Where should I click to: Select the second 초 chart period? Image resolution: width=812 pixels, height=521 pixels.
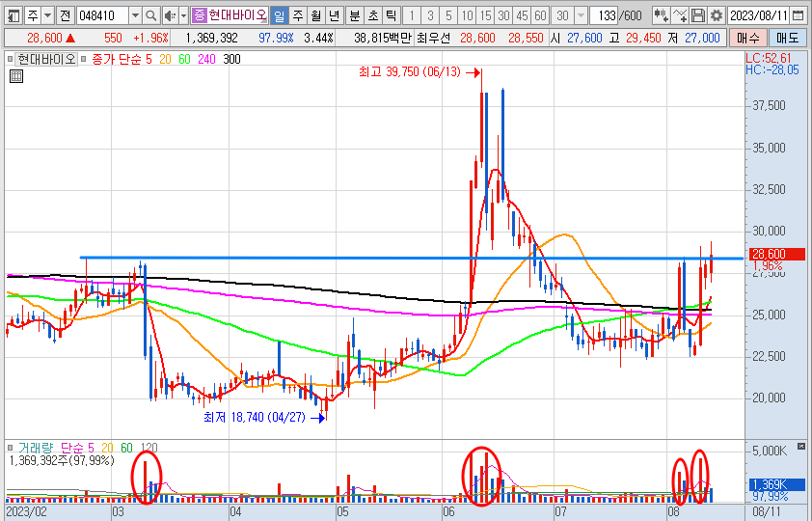point(373,15)
